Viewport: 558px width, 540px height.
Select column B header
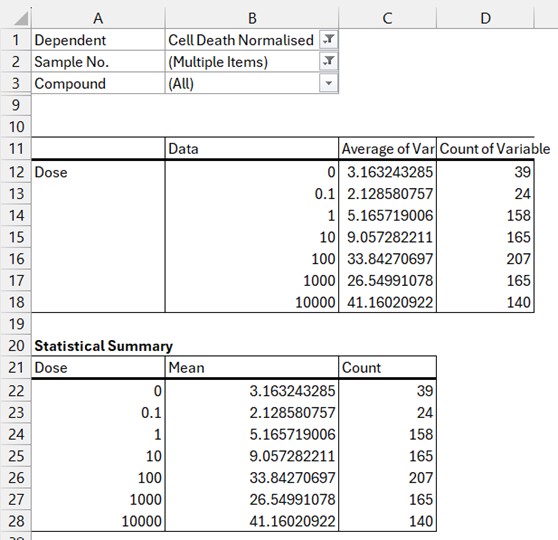[252, 18]
